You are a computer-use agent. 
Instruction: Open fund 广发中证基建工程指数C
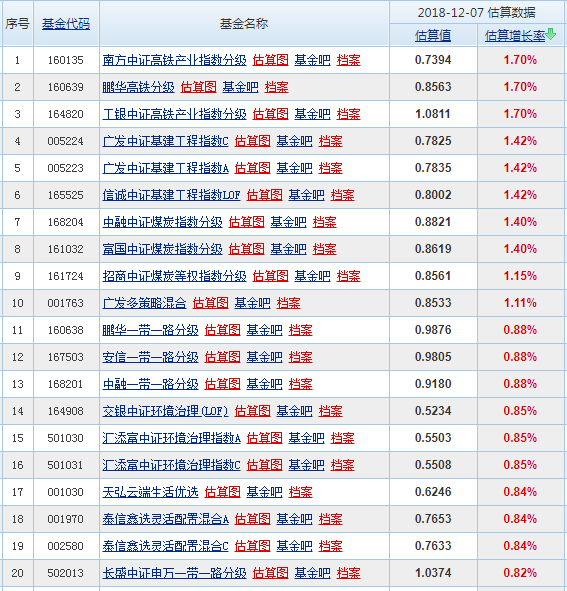pyautogui.click(x=166, y=141)
